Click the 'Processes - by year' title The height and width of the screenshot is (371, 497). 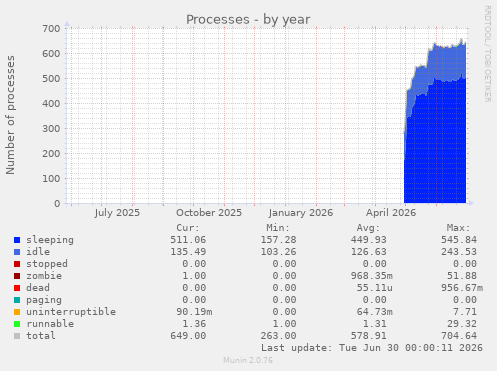tap(248, 20)
